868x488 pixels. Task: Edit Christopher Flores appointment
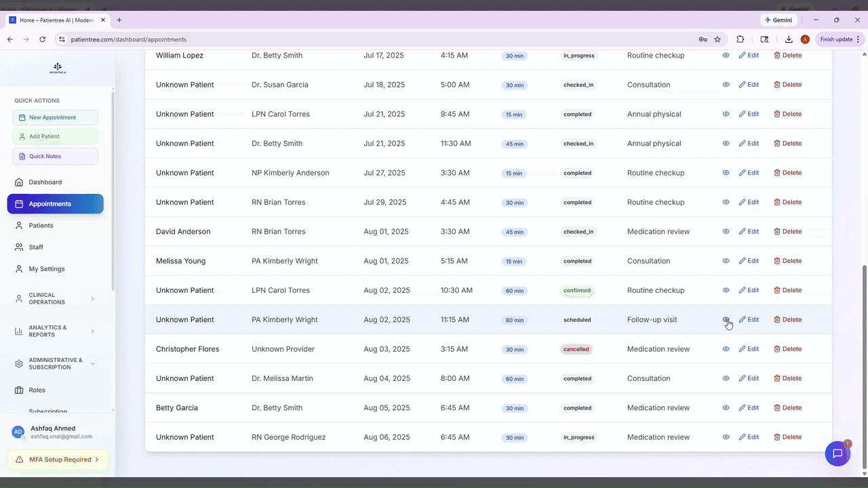(749, 349)
